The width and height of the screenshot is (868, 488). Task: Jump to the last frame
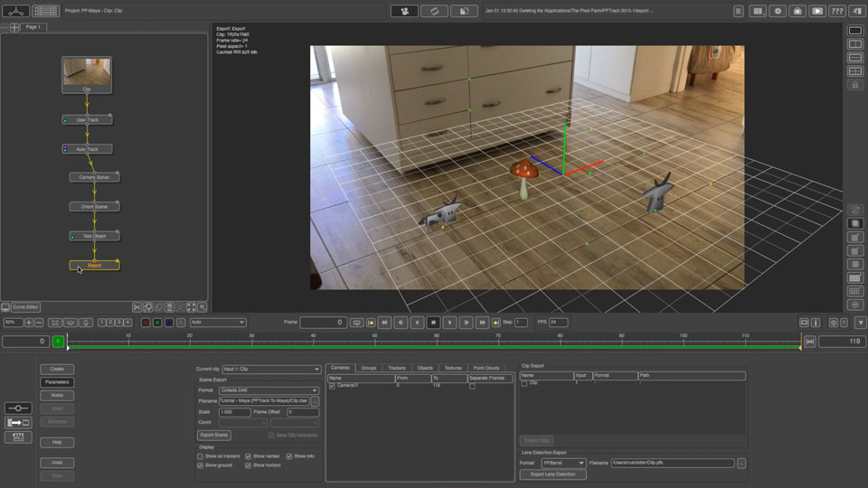coord(482,322)
